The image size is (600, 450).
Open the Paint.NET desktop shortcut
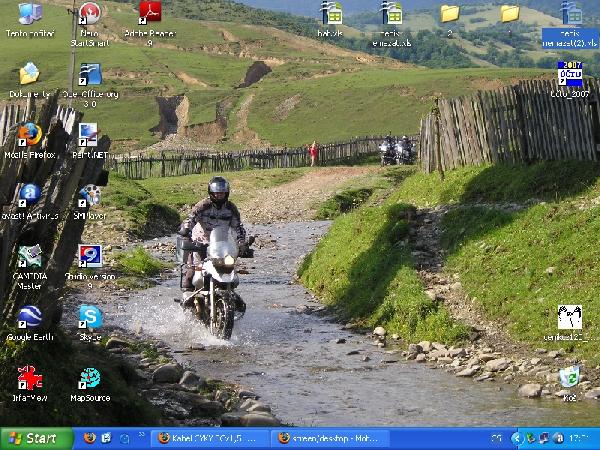click(x=89, y=135)
